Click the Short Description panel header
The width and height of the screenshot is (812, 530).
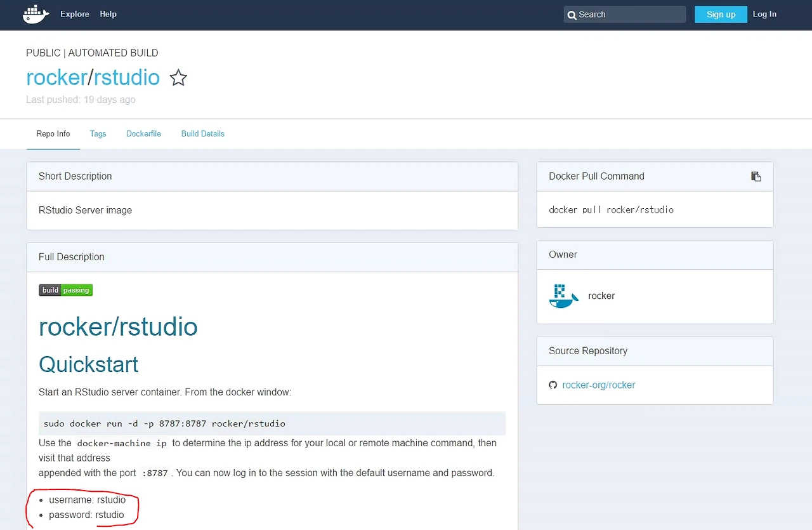click(272, 176)
